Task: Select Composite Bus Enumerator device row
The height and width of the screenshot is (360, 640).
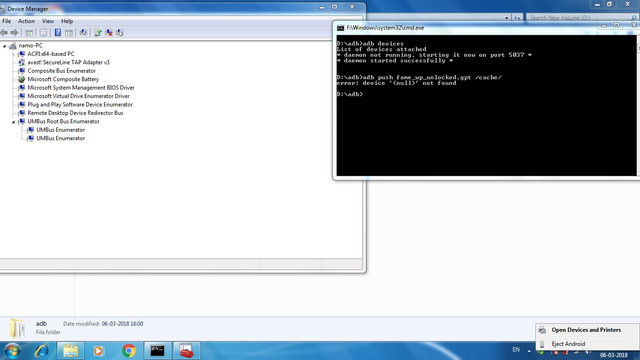Action: point(62,71)
